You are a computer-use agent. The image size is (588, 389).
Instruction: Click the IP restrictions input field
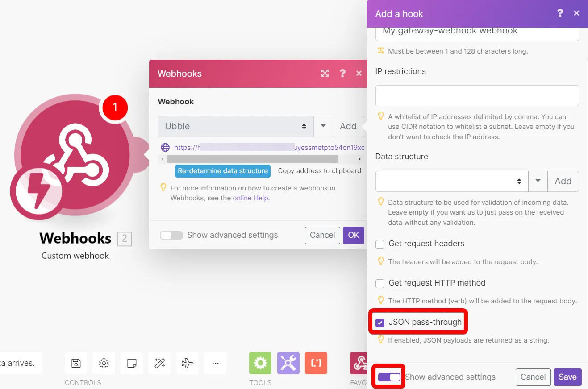pos(477,96)
